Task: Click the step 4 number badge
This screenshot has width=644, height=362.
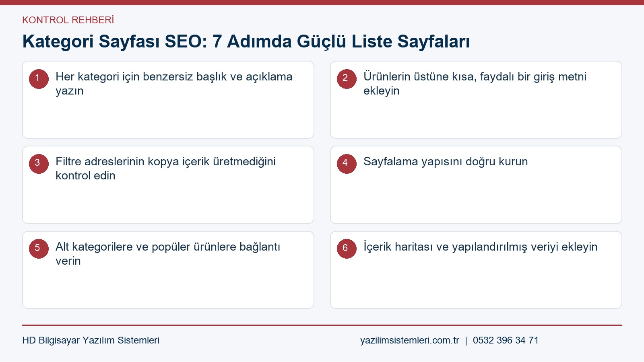Action: pyautogui.click(x=347, y=164)
